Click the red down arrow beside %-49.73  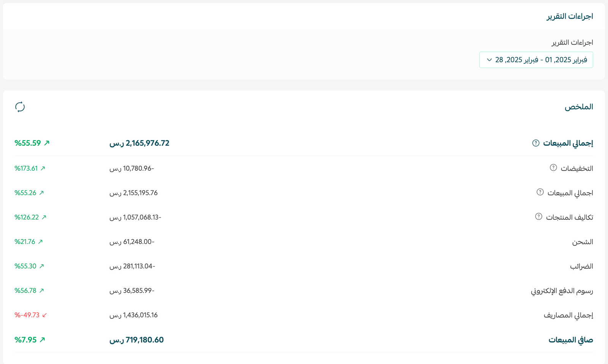click(44, 315)
